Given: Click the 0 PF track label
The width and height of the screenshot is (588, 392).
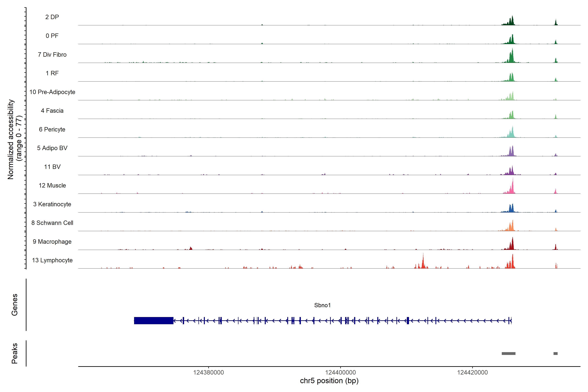Looking at the screenshot, I should pos(52,36).
